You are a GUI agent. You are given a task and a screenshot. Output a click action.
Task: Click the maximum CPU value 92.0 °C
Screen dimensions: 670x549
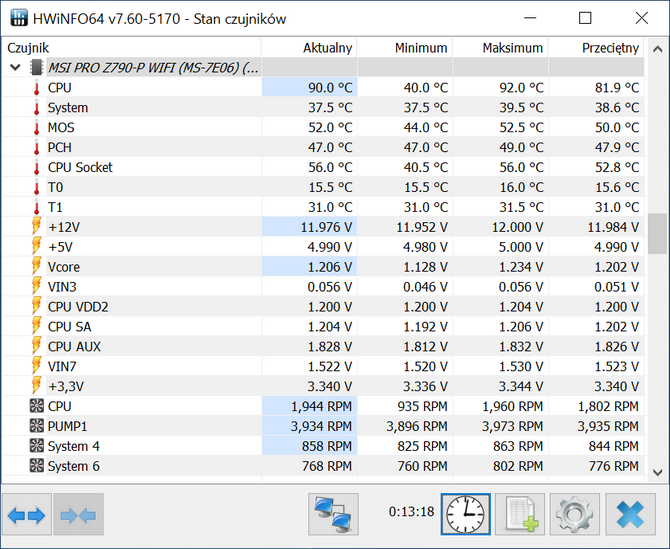(x=521, y=88)
